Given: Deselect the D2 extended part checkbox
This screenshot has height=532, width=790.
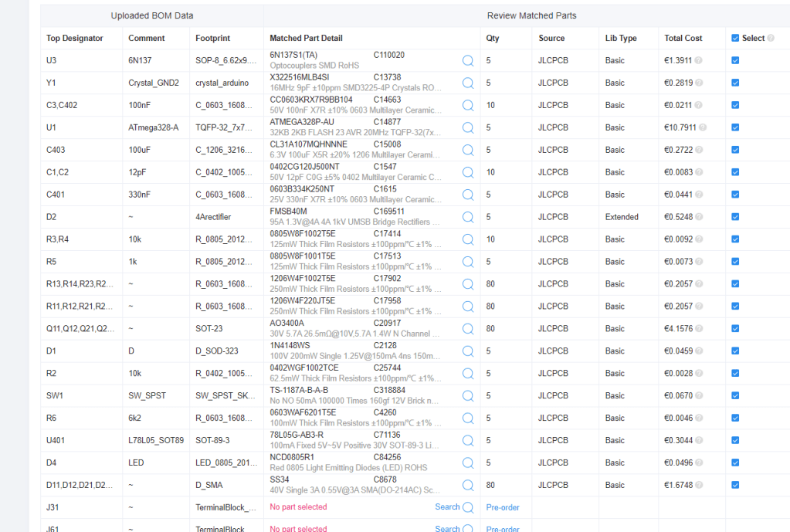Looking at the screenshot, I should pyautogui.click(x=734, y=217).
